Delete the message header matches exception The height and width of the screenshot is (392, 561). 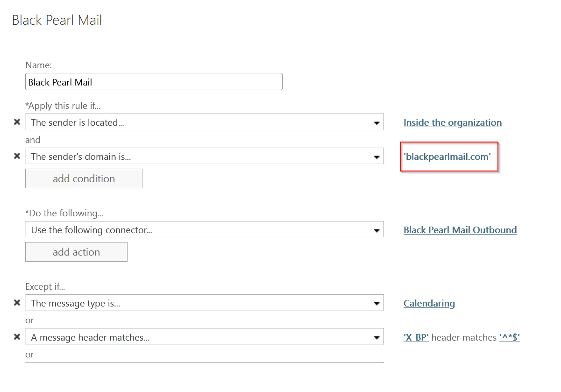(x=17, y=337)
